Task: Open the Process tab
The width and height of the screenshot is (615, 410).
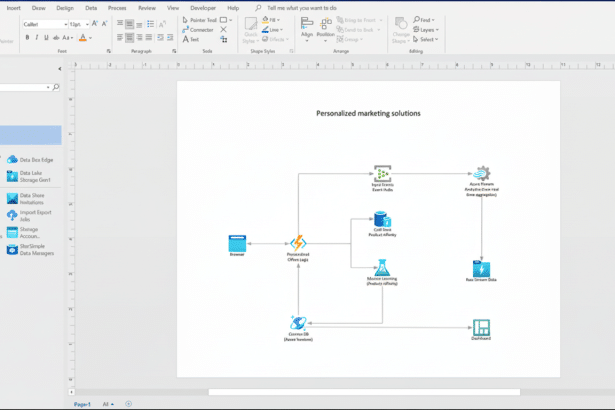Action: 117,8
